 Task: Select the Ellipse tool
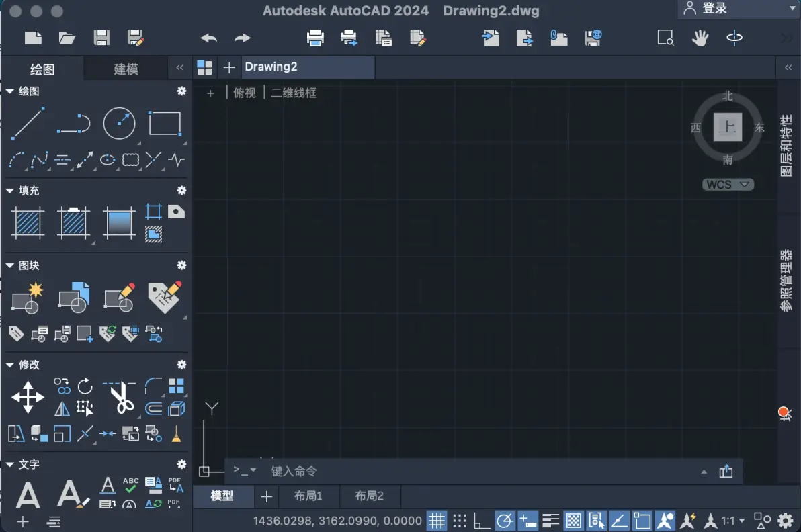click(x=108, y=161)
